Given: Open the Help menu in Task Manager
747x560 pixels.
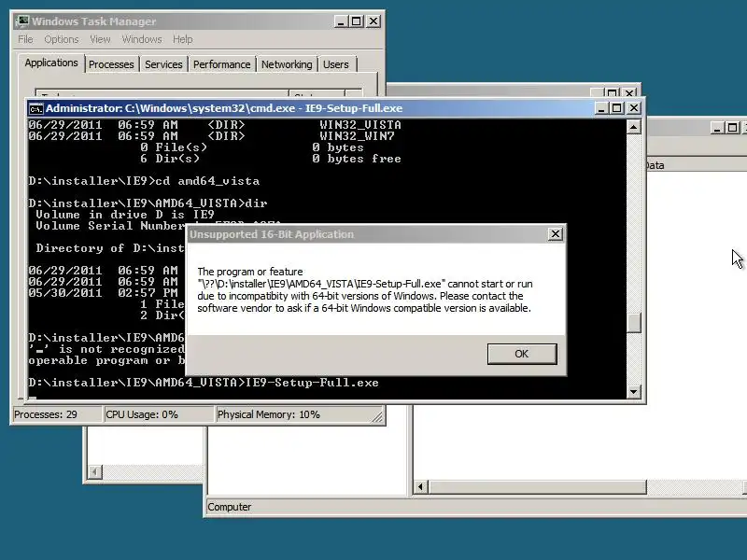Looking at the screenshot, I should pos(182,39).
